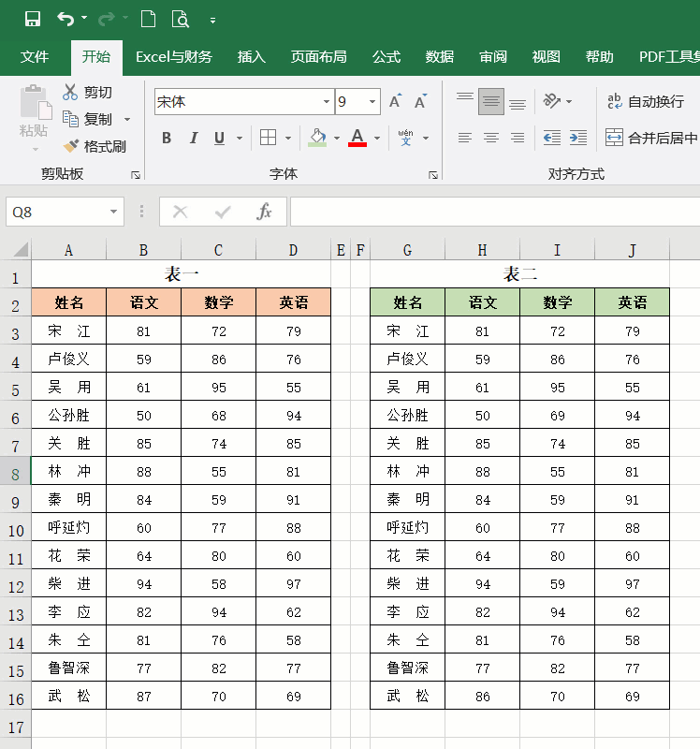700x749 pixels.
Task: Switch to the 审阅 ribbon tab
Action: tap(493, 57)
